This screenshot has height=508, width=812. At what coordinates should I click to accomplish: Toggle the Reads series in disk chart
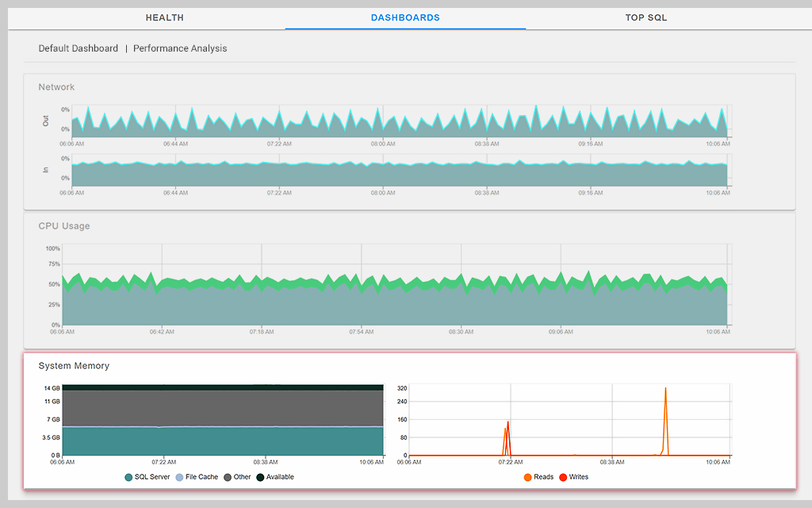coord(540,477)
